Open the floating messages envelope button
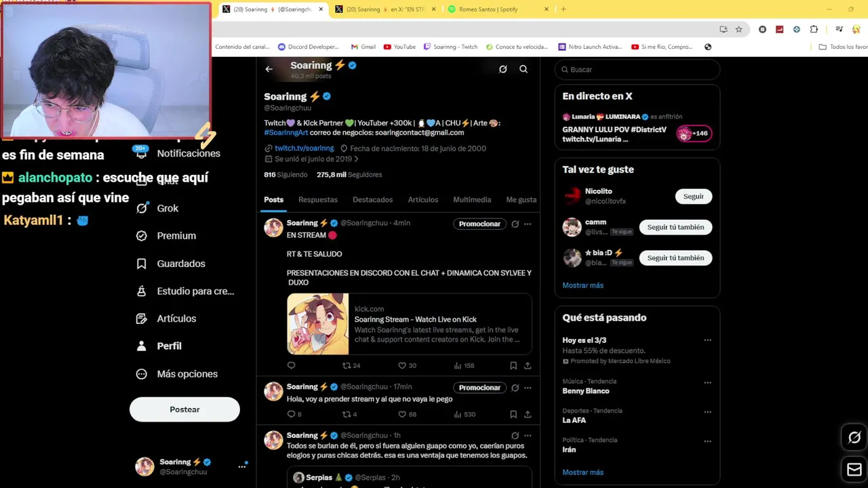The image size is (868, 488). click(x=854, y=469)
